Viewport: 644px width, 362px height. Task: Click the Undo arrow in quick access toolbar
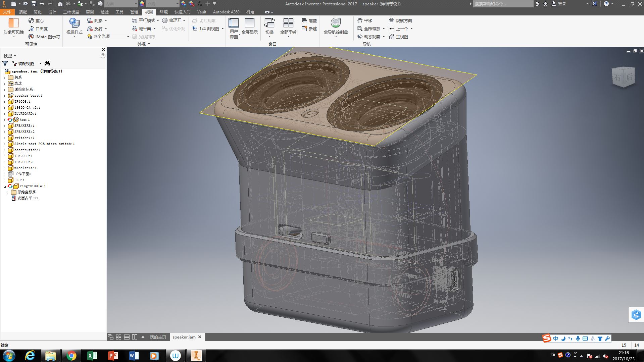pos(42,4)
